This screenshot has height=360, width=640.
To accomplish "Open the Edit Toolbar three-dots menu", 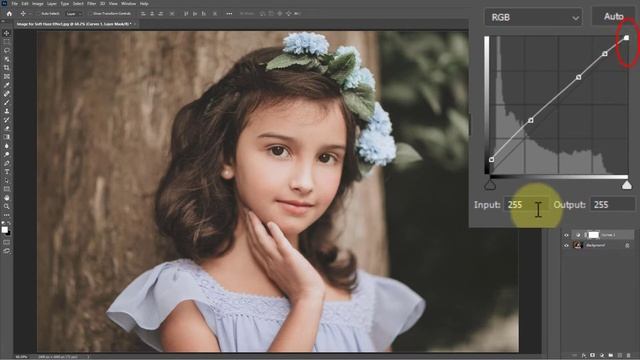I will tap(7, 215).
